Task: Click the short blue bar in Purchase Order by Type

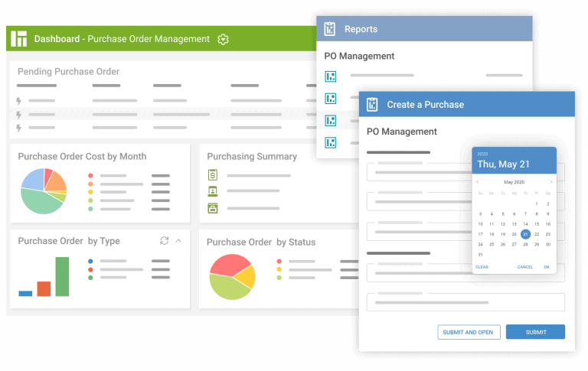Action: (x=25, y=294)
